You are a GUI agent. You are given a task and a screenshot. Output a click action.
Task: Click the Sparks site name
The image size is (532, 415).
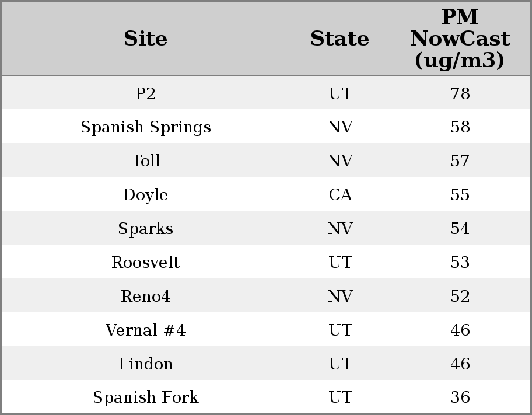[146, 229]
